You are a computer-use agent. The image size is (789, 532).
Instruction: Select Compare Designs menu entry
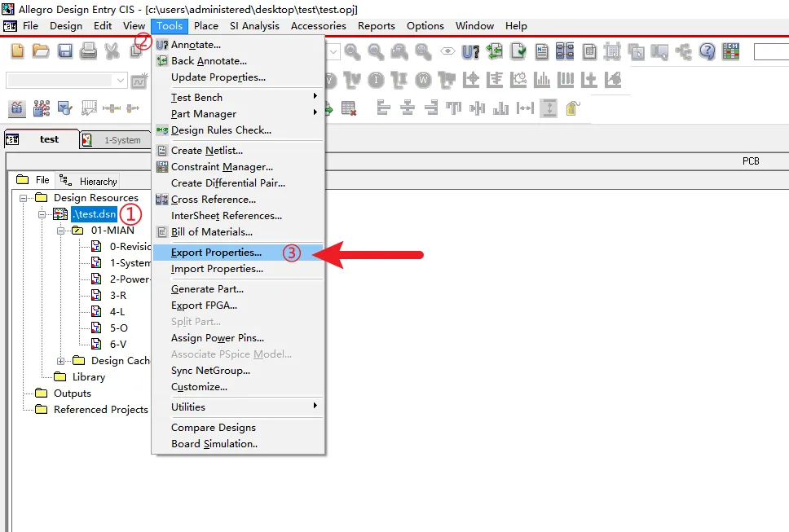click(237, 428)
